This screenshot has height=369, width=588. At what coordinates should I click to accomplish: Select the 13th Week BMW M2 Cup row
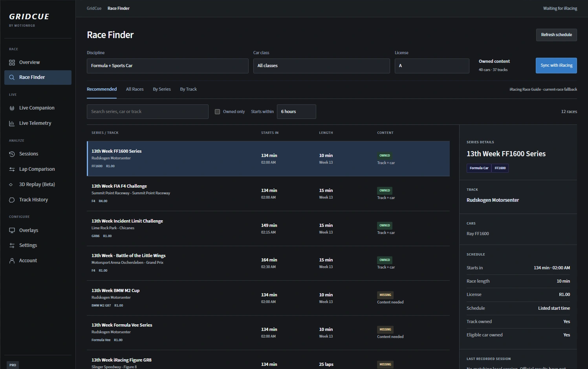tap(268, 298)
